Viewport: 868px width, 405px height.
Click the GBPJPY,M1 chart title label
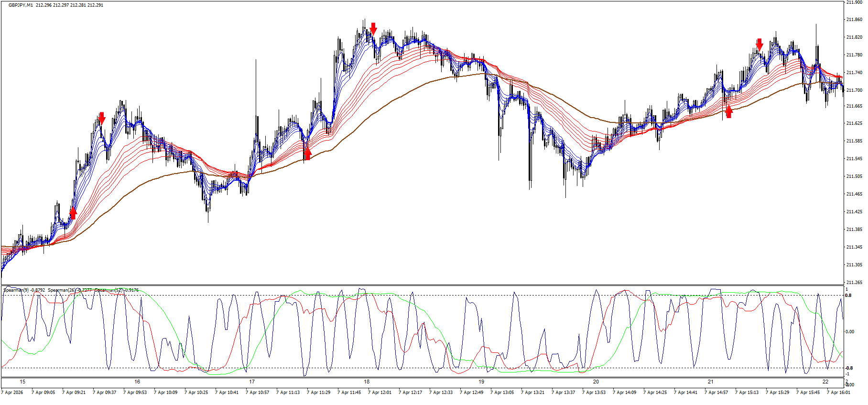point(21,5)
